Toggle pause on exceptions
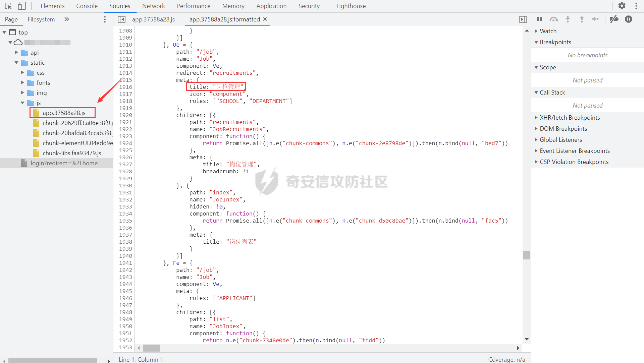This screenshot has height=363, width=644. (629, 19)
